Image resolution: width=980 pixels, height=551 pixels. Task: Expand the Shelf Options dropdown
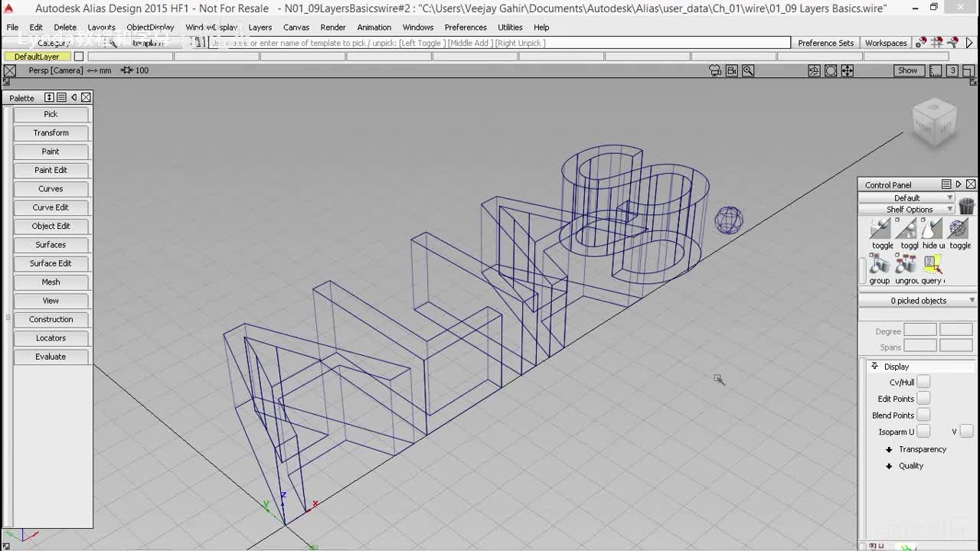(x=909, y=209)
